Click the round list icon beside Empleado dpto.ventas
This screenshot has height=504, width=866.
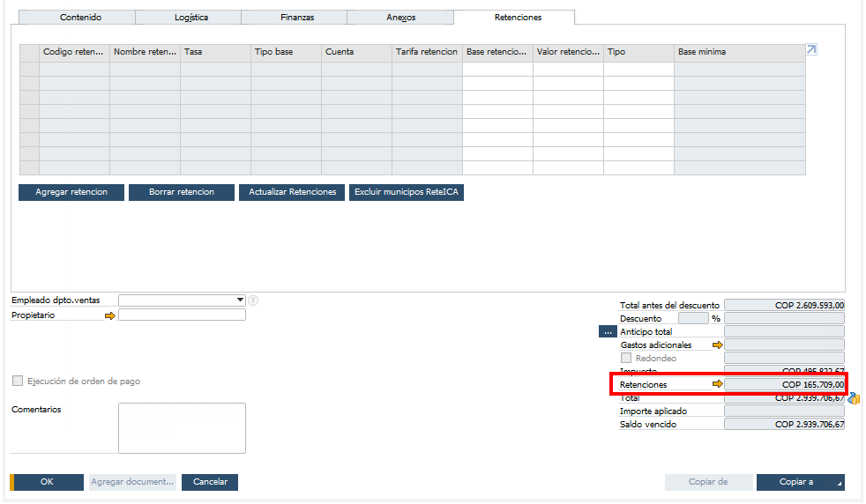pos(253,300)
